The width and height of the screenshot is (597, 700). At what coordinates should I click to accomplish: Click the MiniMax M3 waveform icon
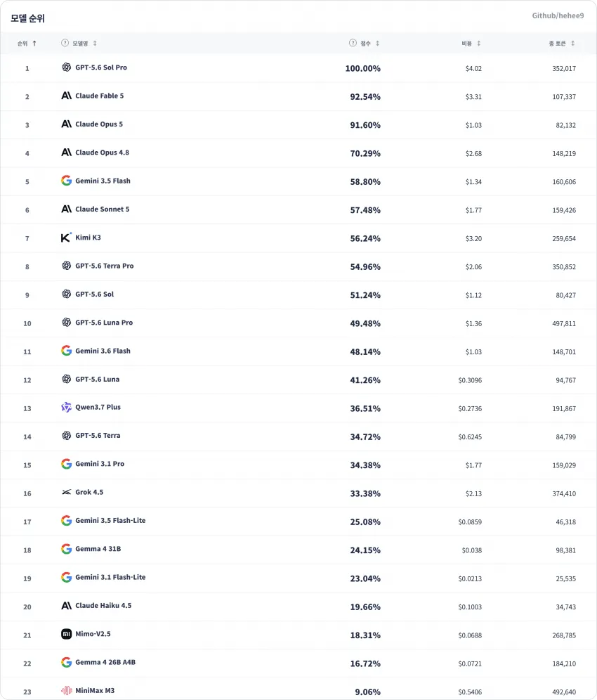click(67, 691)
